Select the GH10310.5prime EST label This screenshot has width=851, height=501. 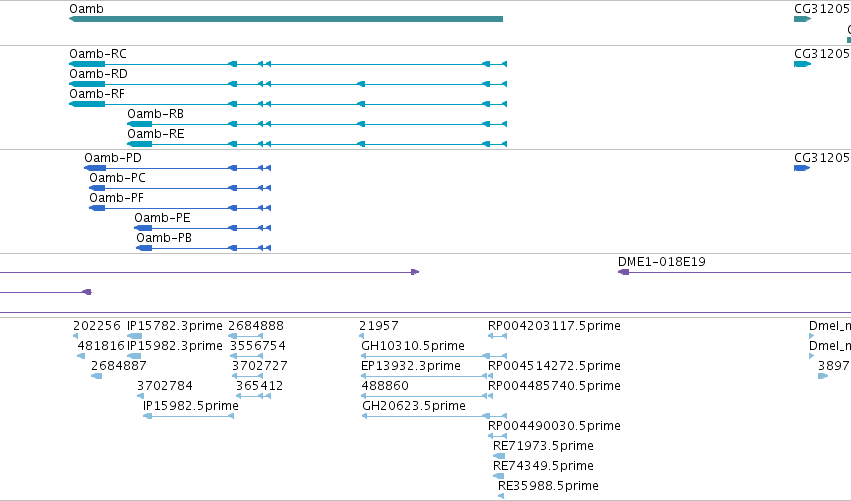click(413, 346)
